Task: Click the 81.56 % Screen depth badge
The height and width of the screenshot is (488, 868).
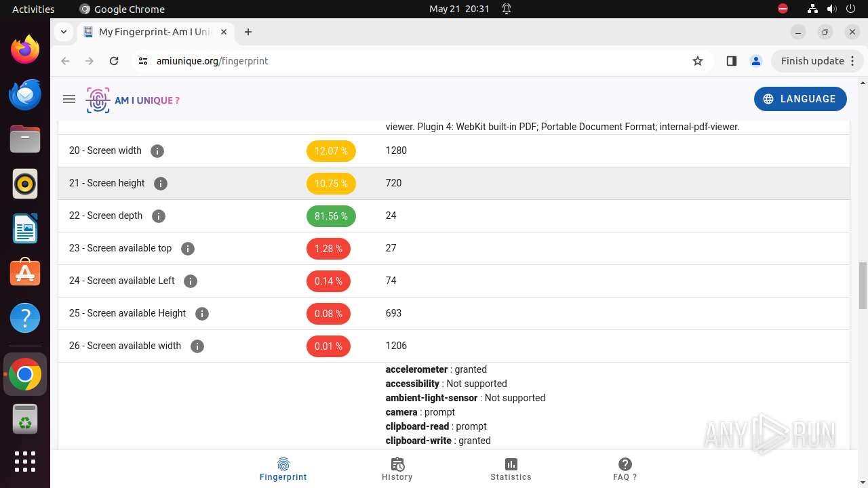Action: [x=331, y=216]
